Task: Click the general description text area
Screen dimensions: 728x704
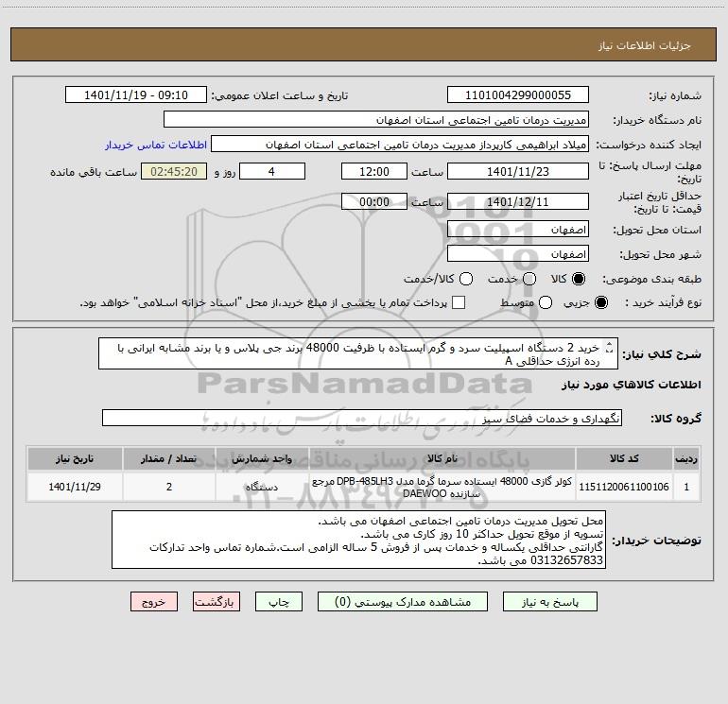Action: tap(358, 353)
